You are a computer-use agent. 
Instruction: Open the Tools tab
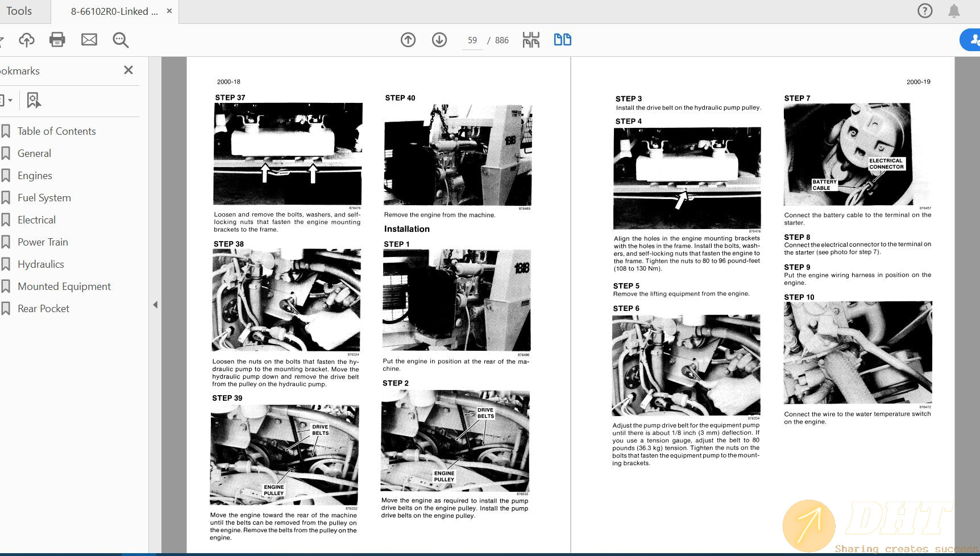[x=19, y=11]
